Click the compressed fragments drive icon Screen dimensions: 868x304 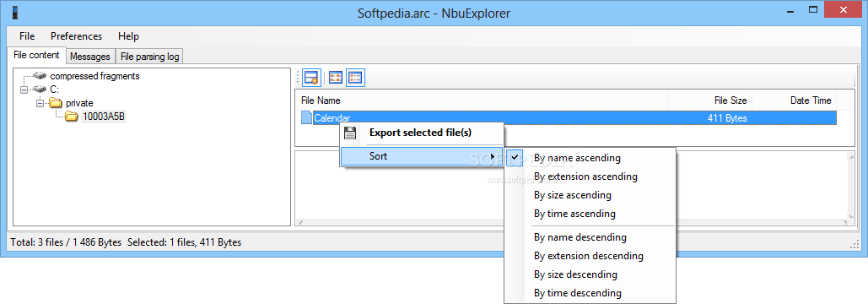coord(40,76)
